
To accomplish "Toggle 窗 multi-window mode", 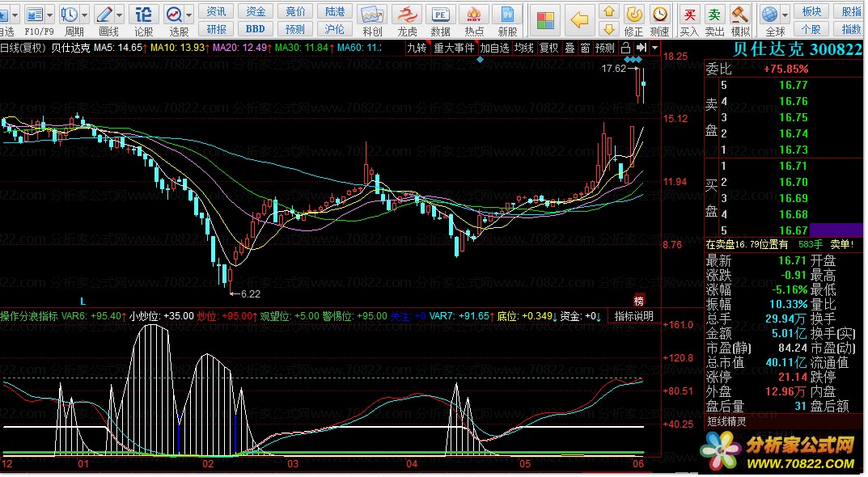I will click(x=585, y=49).
